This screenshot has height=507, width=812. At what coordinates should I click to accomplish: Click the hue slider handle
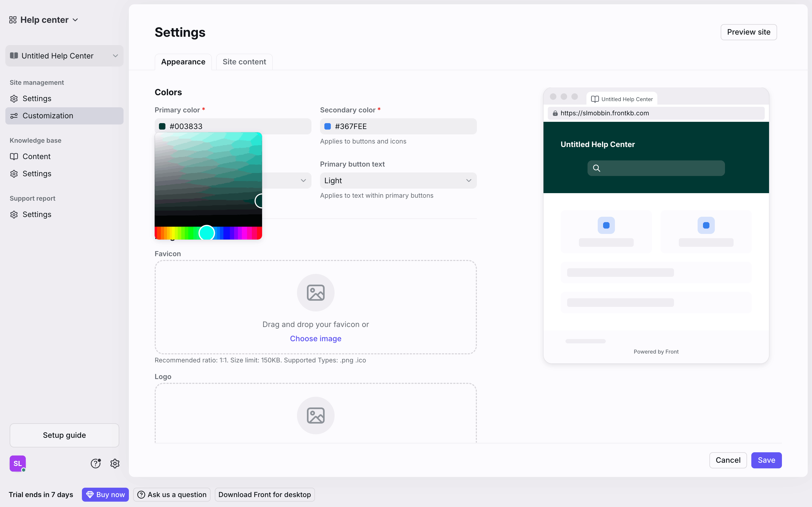[207, 233]
